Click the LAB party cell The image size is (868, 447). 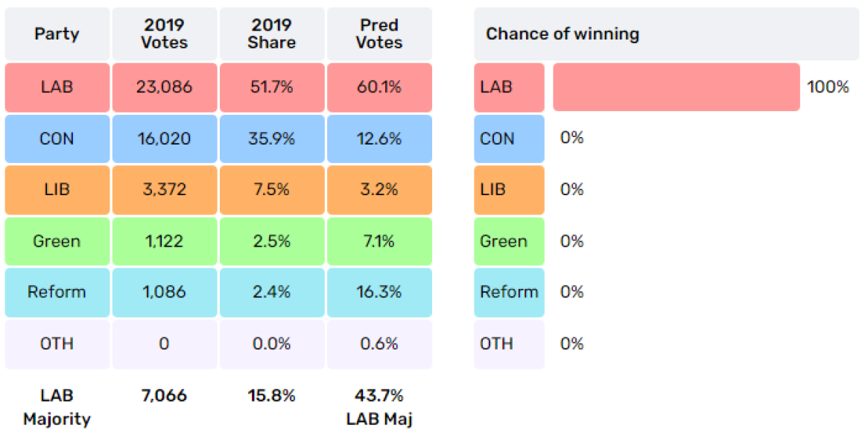57,87
